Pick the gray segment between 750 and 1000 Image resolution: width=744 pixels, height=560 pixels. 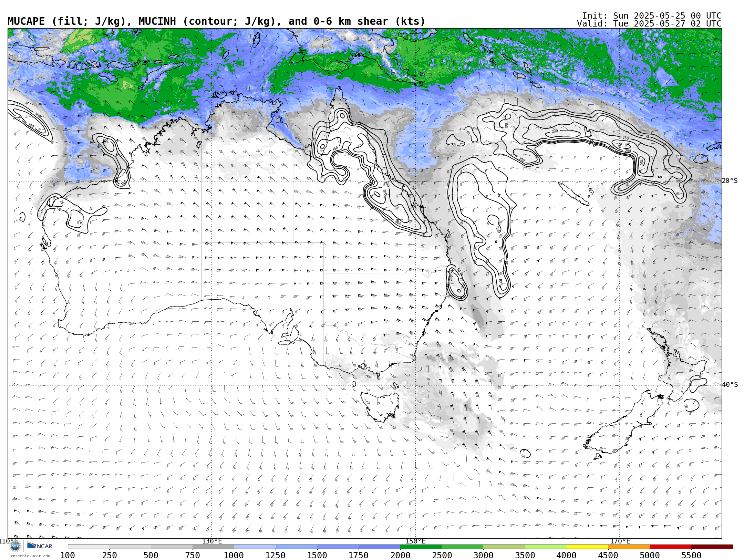213,547
